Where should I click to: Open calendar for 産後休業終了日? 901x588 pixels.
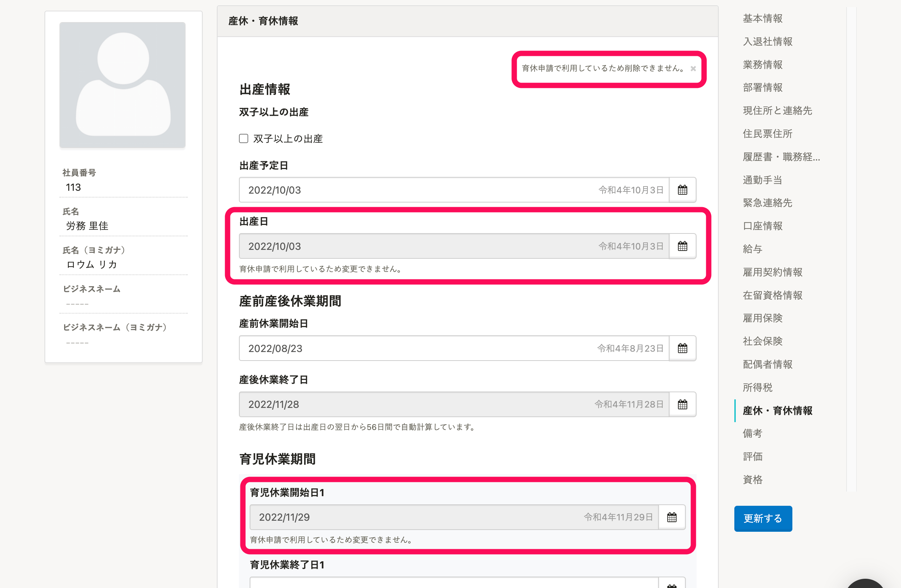pos(682,404)
